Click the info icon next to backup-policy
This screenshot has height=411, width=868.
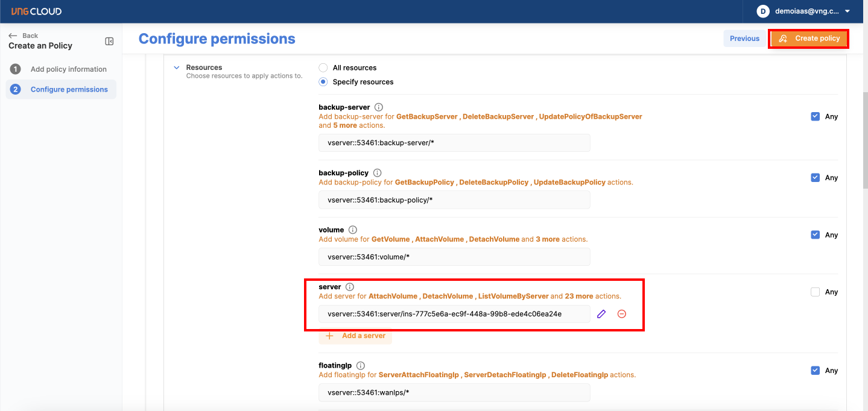pyautogui.click(x=378, y=173)
